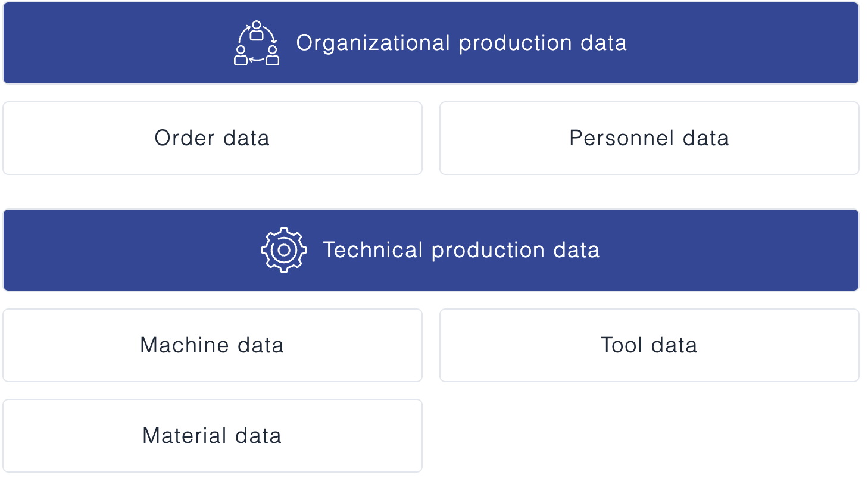868x481 pixels.
Task: Click the word "Tool" in the Tool data card
Action: (622, 345)
